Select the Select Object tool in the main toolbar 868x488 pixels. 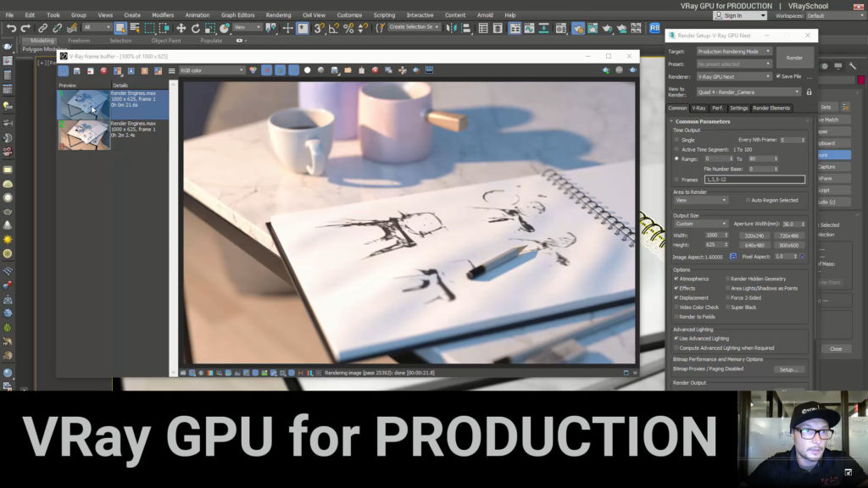(120, 30)
